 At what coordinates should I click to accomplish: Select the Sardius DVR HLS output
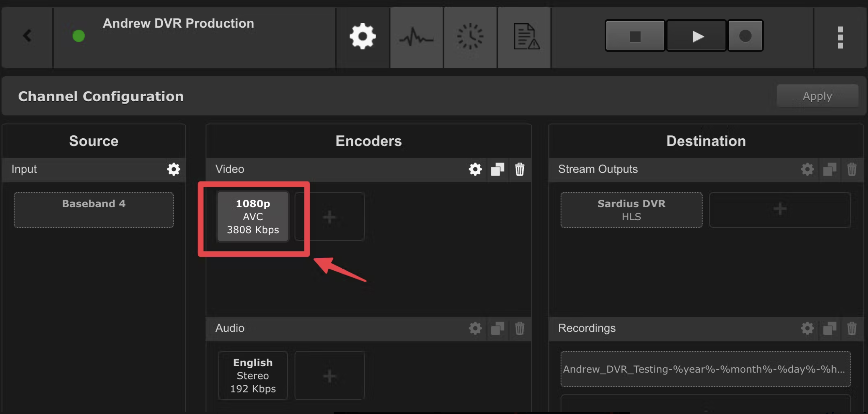632,210
